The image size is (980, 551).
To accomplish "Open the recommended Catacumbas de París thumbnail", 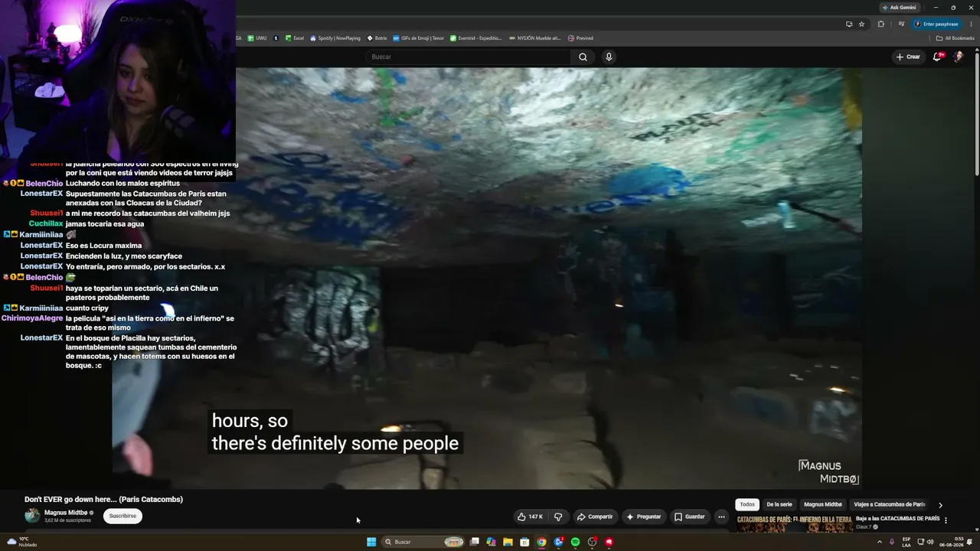I will [x=794, y=523].
